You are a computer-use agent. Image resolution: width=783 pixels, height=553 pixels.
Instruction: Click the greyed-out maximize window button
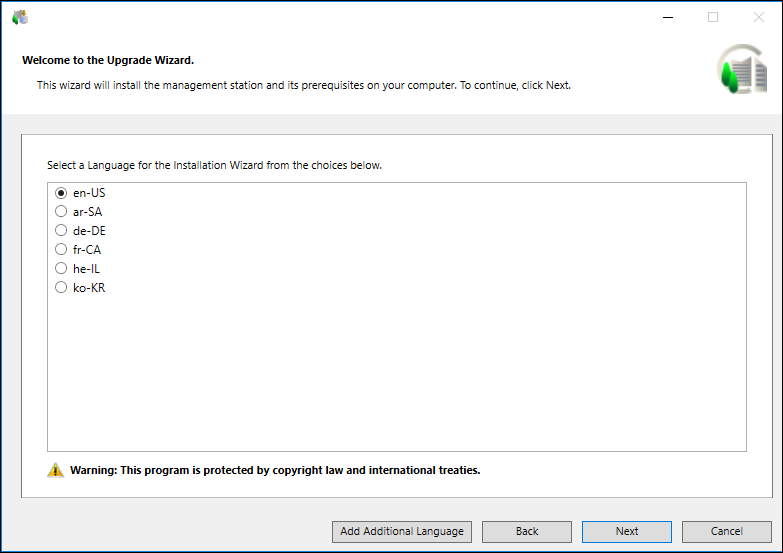tap(713, 17)
